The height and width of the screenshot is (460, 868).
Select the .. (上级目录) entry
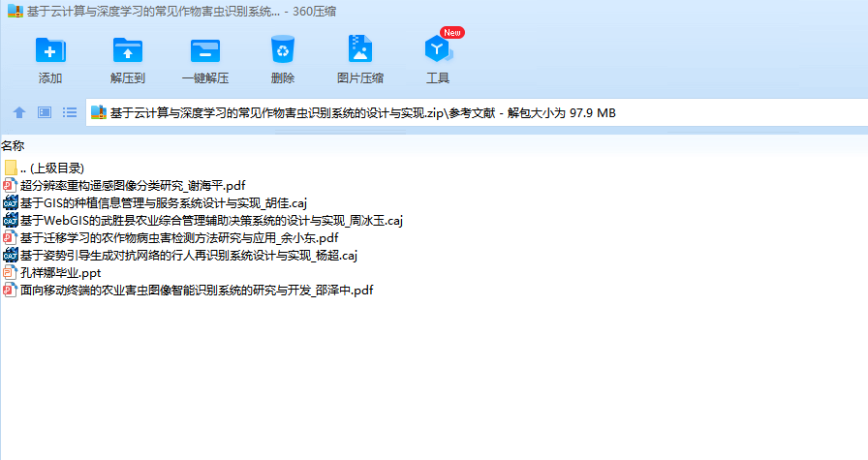(52, 169)
